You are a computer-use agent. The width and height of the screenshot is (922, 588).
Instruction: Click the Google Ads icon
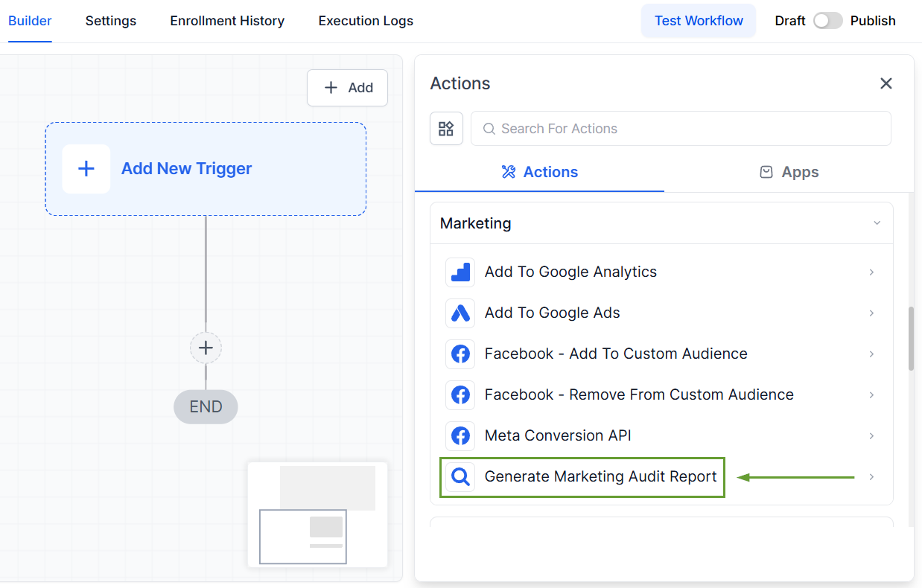460,313
